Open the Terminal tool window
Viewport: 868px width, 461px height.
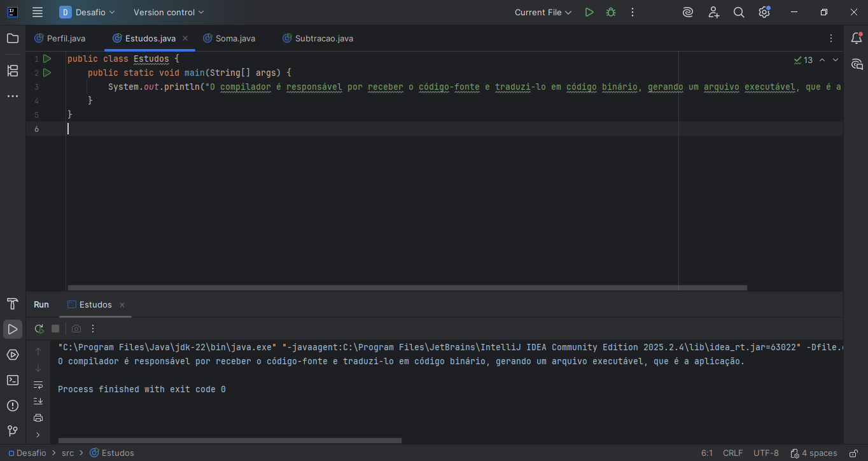[13, 380]
